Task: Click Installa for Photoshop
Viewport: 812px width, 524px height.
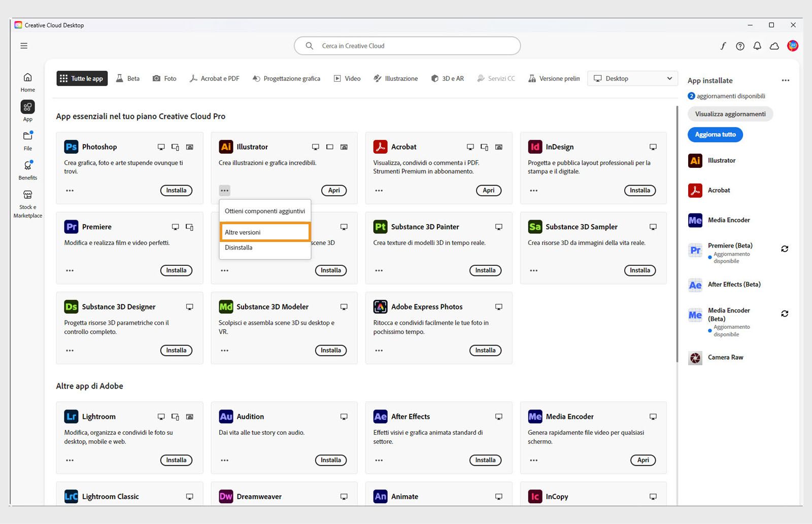Action: click(x=176, y=190)
